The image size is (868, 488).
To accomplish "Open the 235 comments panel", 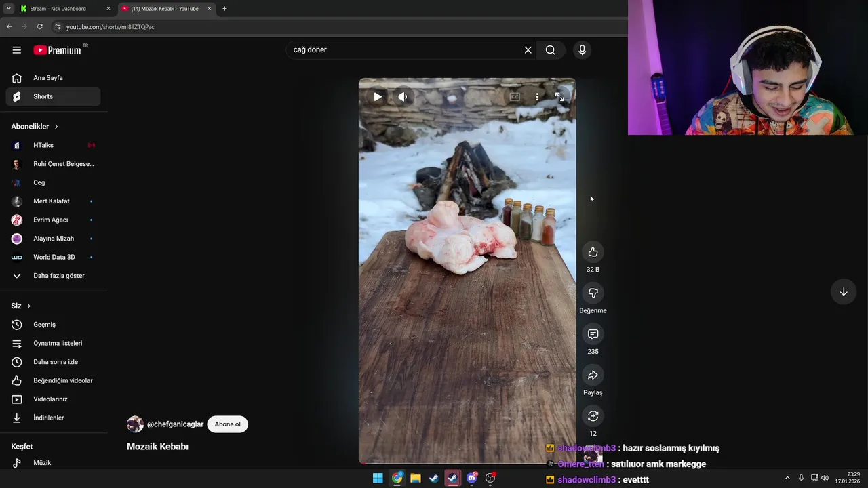I will tap(593, 334).
